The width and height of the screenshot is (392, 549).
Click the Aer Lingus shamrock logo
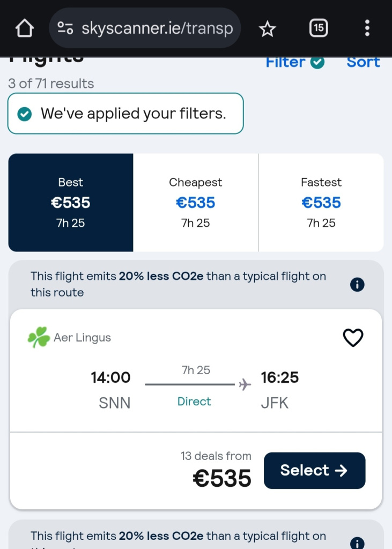[39, 338]
